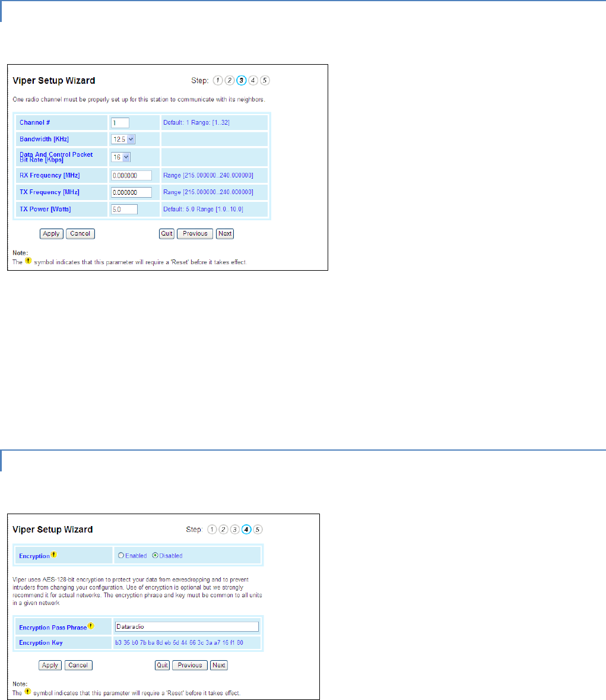Click the 'Data And Control Packet Bit Rate [Kbps]' label

(x=56, y=157)
